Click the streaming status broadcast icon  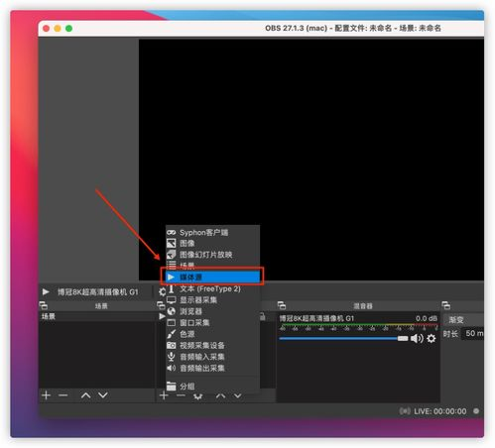tap(405, 411)
